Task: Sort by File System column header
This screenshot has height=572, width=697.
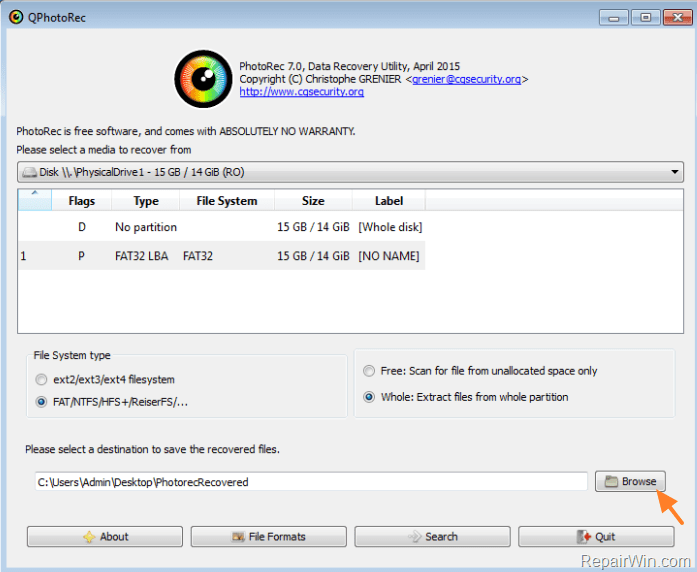Action: coord(227,201)
